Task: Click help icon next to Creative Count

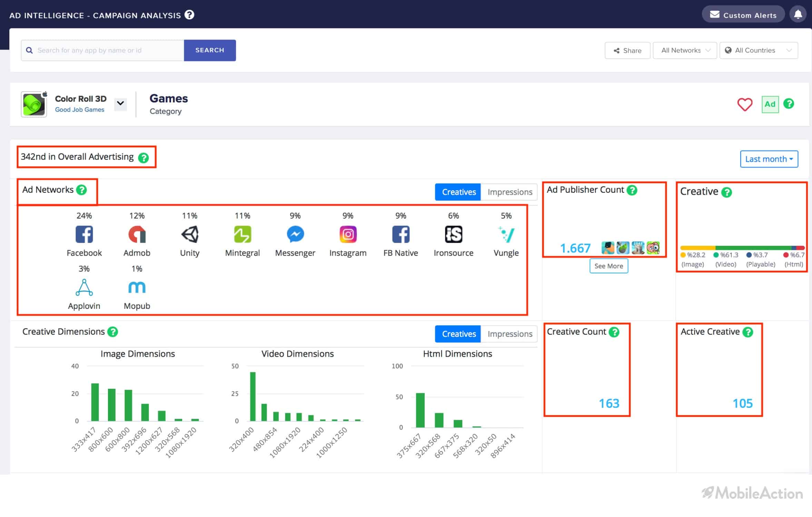Action: pos(614,332)
